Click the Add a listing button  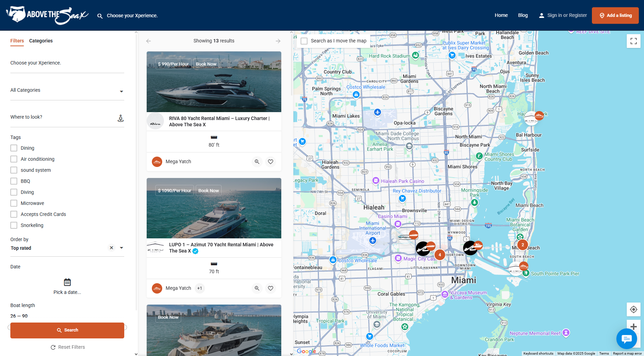[x=615, y=16]
